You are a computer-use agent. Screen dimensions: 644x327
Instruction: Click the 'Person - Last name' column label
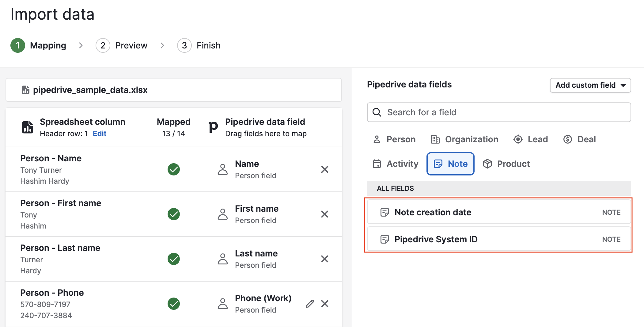tap(60, 248)
